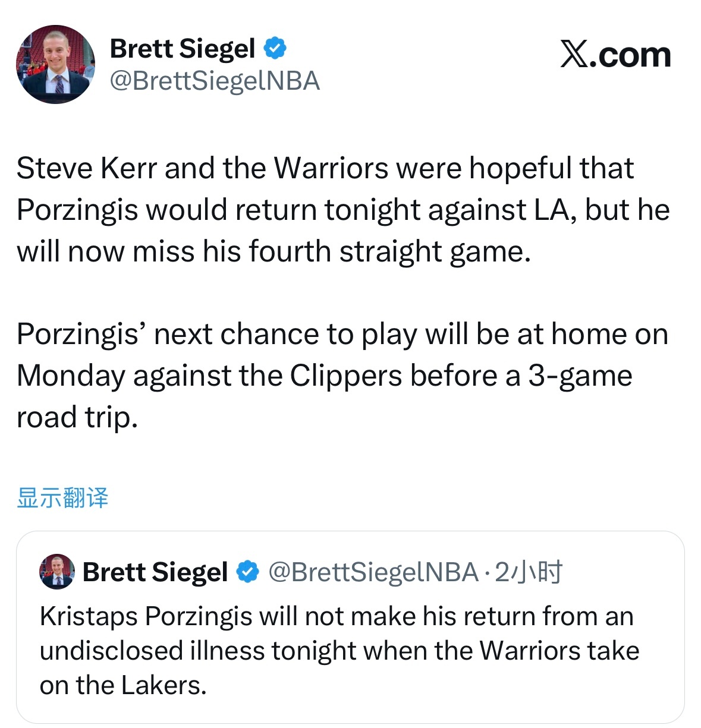Screen dimensions: 701x728
Task: Click the circular profile photo at top left
Action: click(55, 65)
